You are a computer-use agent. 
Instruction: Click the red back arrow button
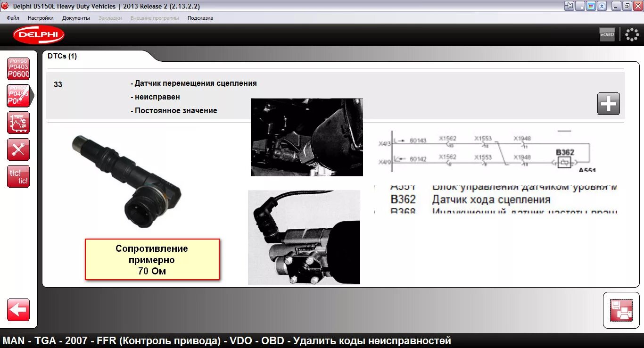[18, 310]
